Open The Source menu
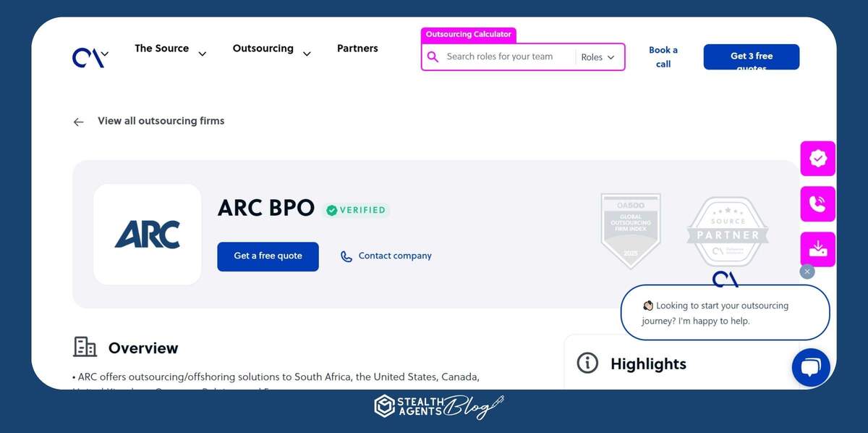 point(161,49)
